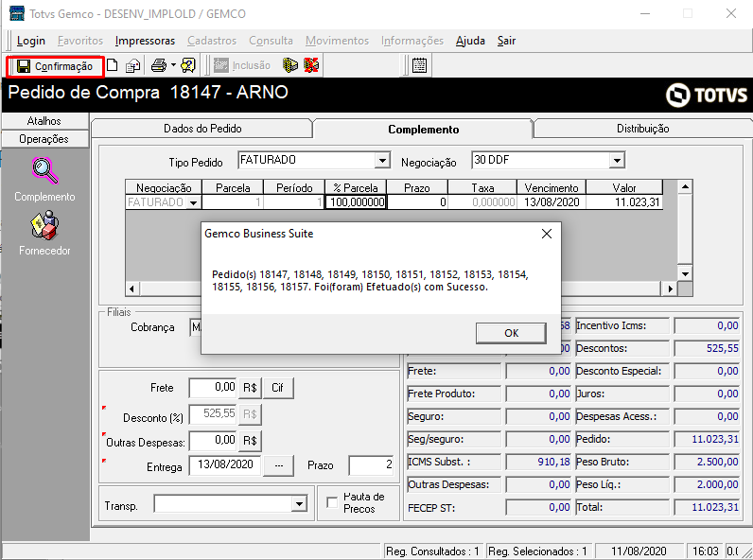Expand the Transp. dropdown
753x560 pixels.
click(299, 504)
